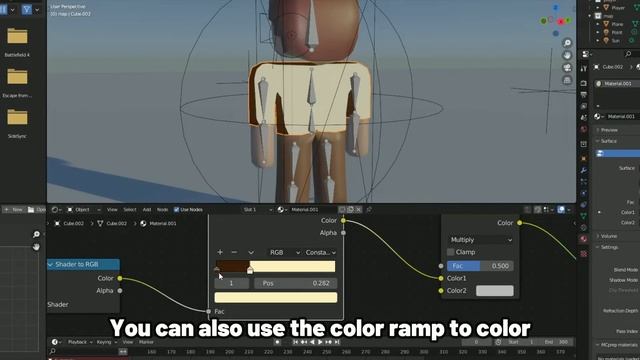Jump to the end frame

pos(337,342)
